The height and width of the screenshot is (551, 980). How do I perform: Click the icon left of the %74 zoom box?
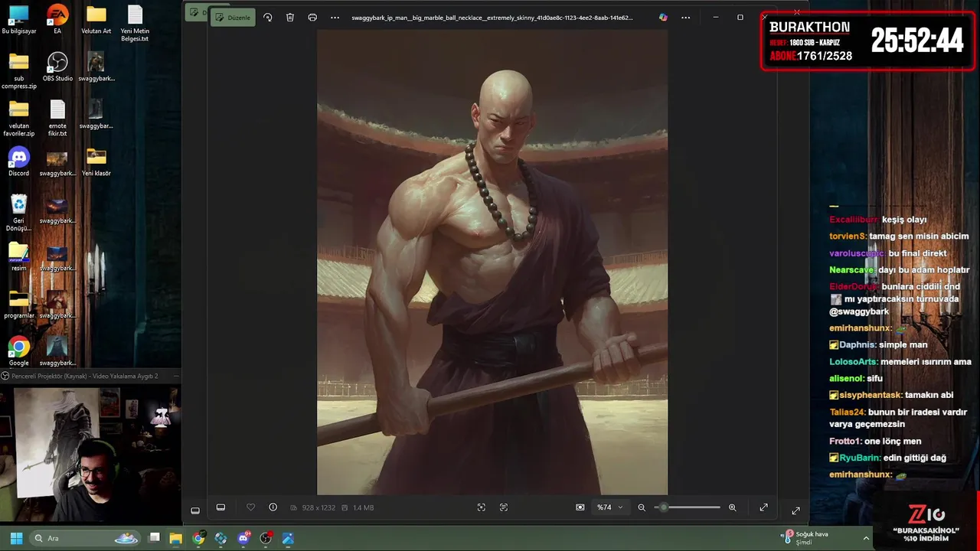[580, 507]
